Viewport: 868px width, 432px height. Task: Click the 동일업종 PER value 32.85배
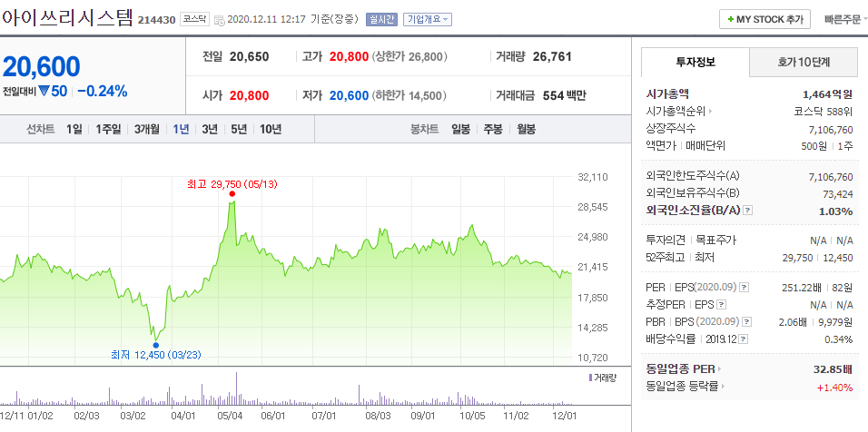[832, 369]
